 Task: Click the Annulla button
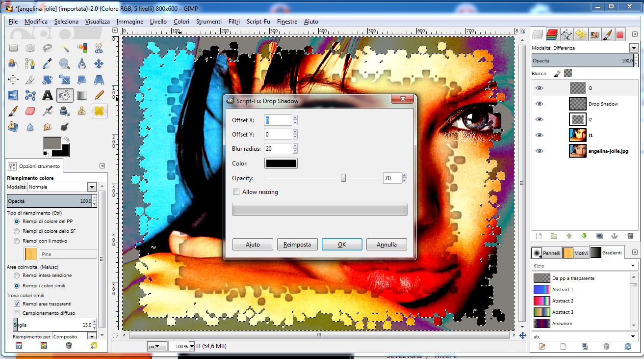[386, 244]
